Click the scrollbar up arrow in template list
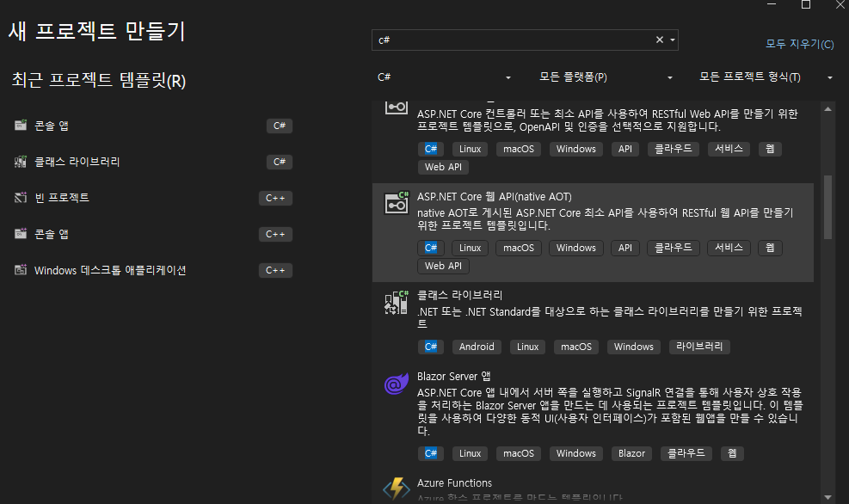Image resolution: width=849 pixels, height=504 pixels. [x=827, y=109]
